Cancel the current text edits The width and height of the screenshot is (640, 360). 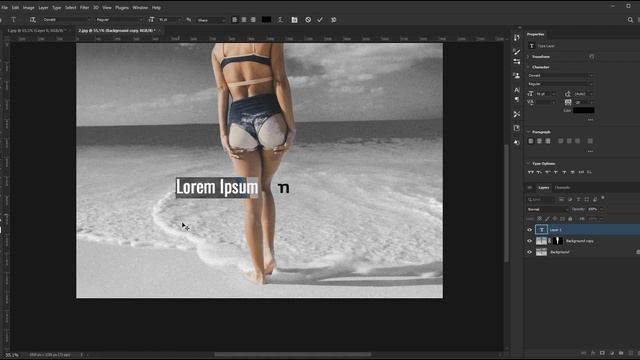pyautogui.click(x=308, y=20)
